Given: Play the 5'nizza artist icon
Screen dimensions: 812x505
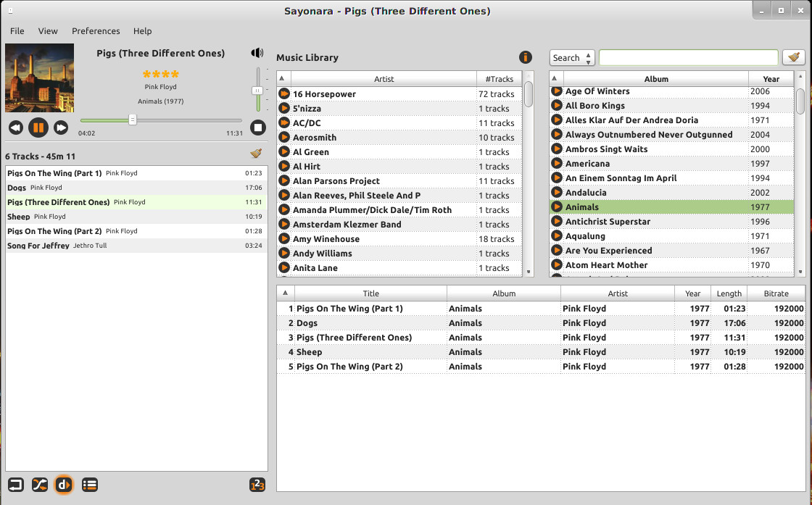Looking at the screenshot, I should click(x=283, y=108).
